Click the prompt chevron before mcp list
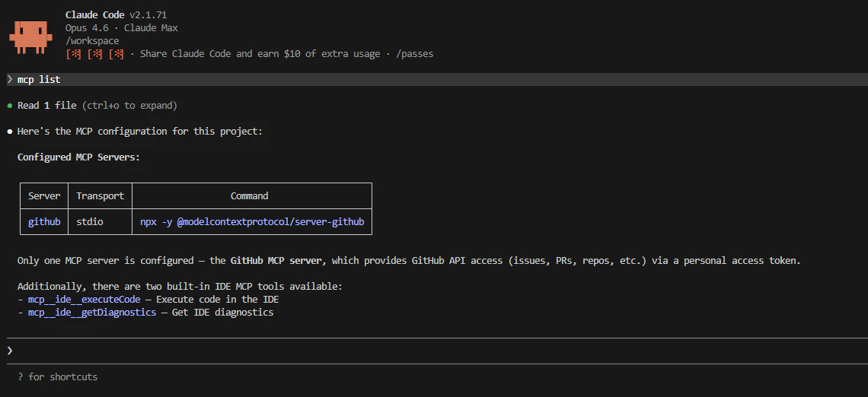Image resolution: width=868 pixels, height=397 pixels. point(9,80)
